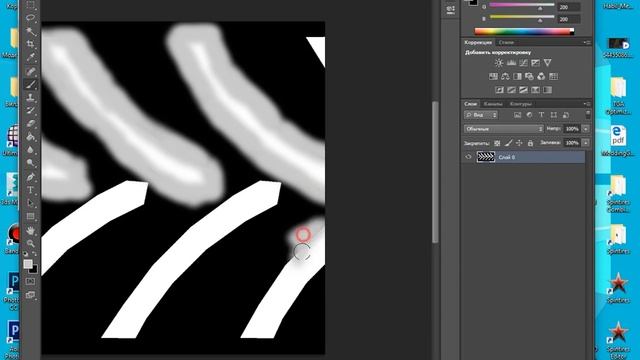Switch to the Контуры tab
The height and width of the screenshot is (360, 640).
pyautogui.click(x=520, y=104)
